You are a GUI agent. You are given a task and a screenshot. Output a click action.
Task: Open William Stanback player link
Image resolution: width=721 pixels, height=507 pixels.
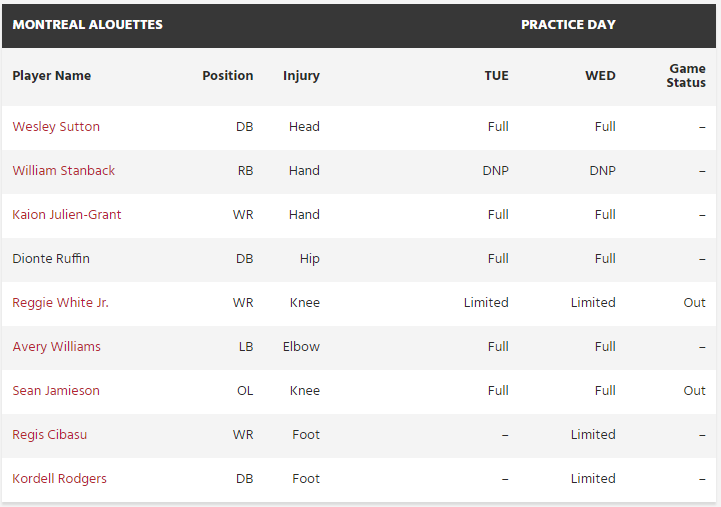[x=63, y=171]
